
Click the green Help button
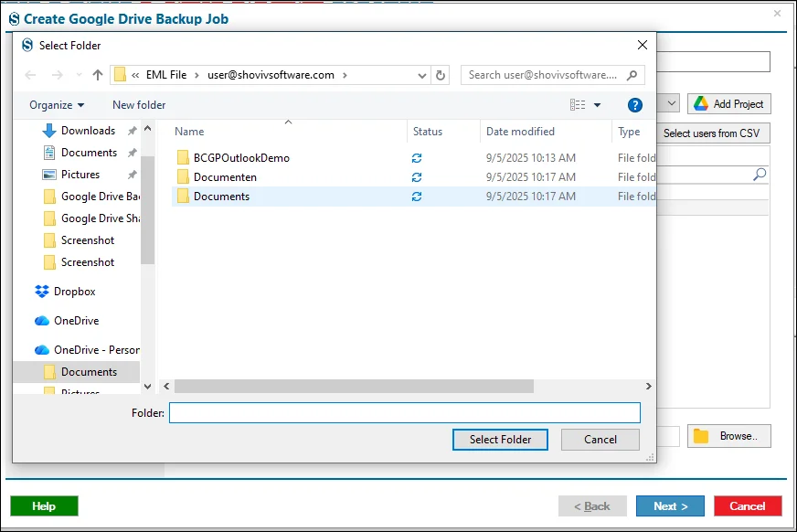(x=44, y=506)
